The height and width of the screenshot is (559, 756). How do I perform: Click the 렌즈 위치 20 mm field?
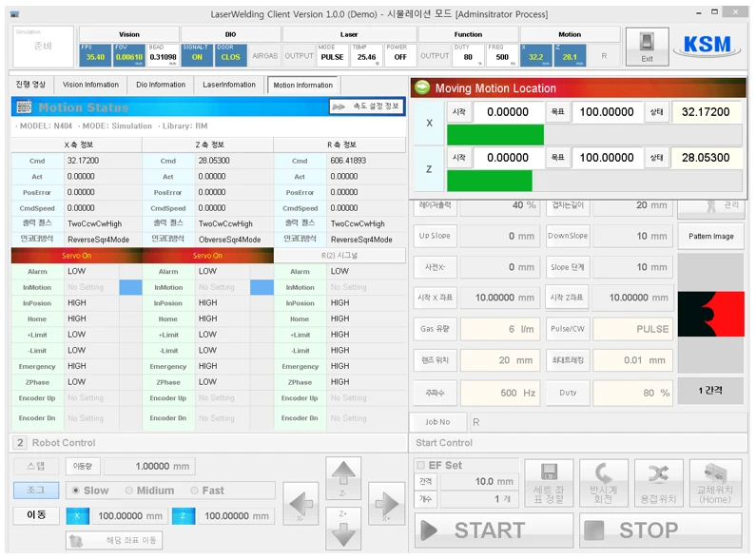pyautogui.click(x=500, y=360)
